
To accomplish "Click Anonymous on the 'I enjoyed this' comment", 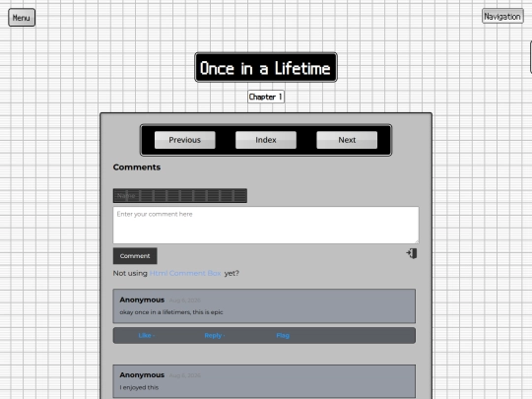I will [x=142, y=375].
